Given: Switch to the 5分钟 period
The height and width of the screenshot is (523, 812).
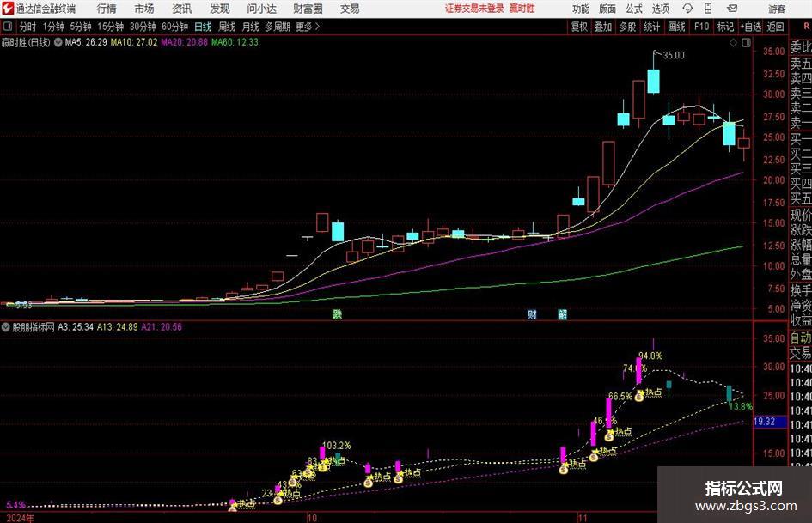Looking at the screenshot, I should pyautogui.click(x=80, y=27).
